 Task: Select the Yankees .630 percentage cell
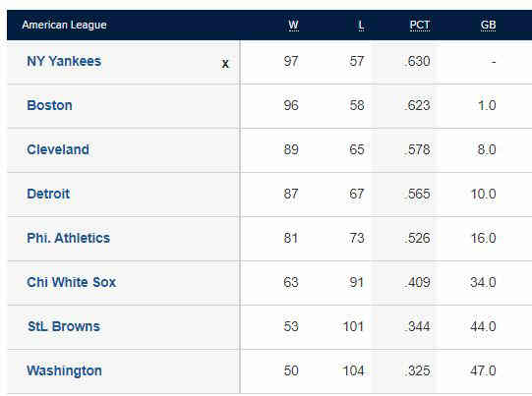click(x=417, y=61)
